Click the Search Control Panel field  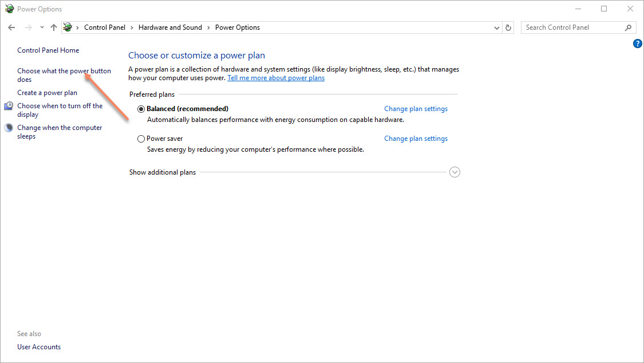pyautogui.click(x=572, y=27)
